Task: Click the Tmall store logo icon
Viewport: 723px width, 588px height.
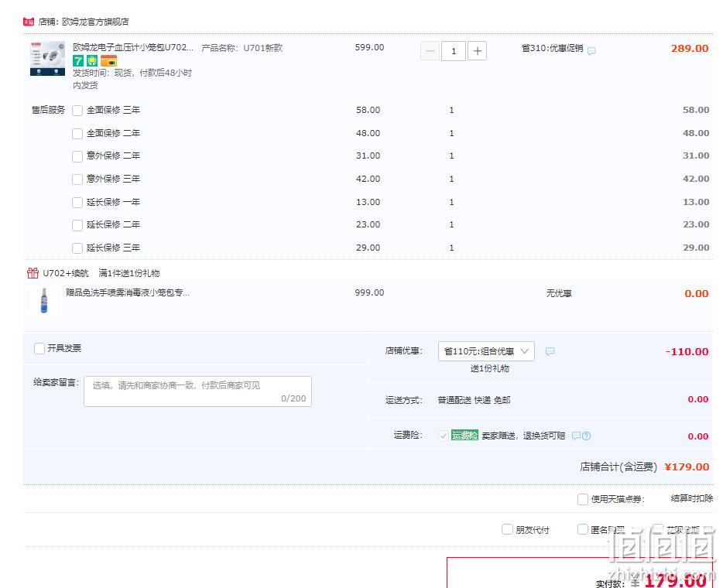Action: coord(29,22)
